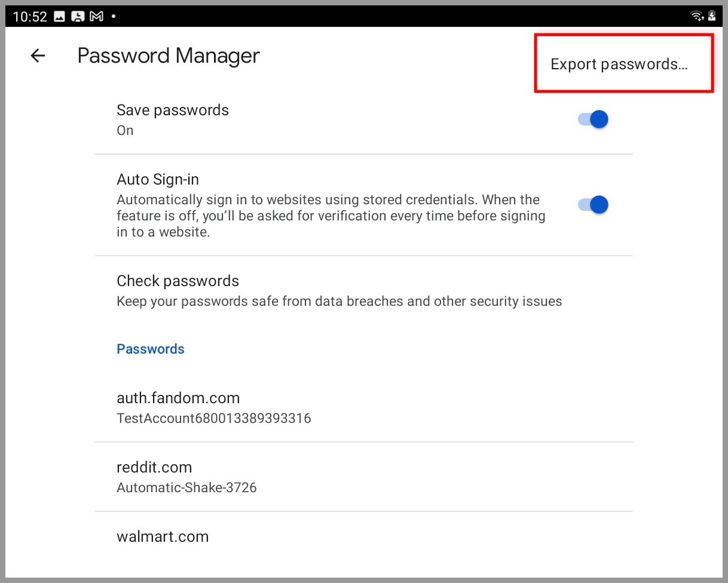Image resolution: width=728 pixels, height=583 pixels.
Task: Click the charging battery icon
Action: 711,16
